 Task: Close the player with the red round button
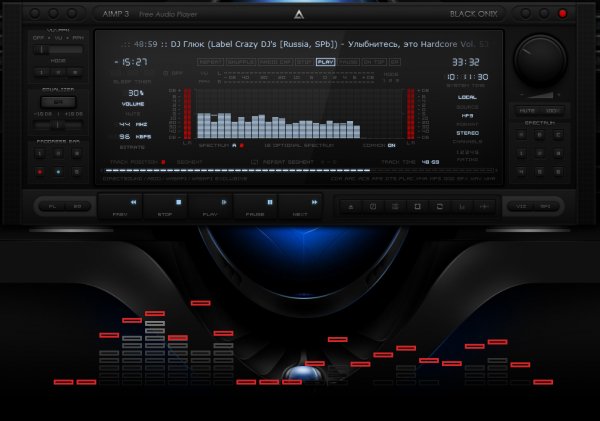click(562, 14)
